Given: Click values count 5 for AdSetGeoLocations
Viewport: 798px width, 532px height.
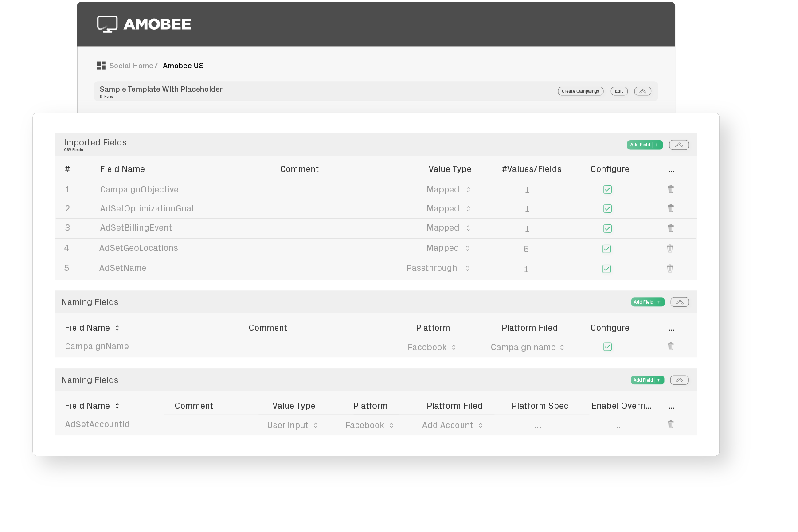Looking at the screenshot, I should (x=526, y=250).
